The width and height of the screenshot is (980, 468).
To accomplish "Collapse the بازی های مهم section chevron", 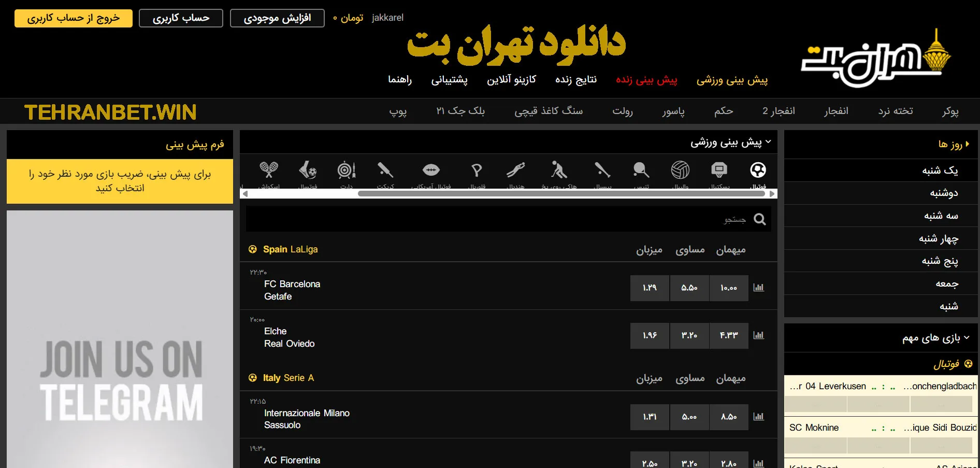I will (x=967, y=337).
